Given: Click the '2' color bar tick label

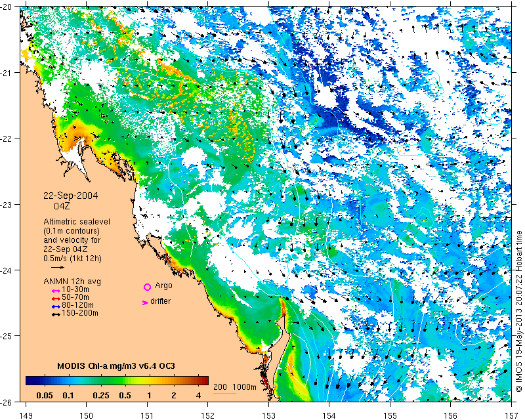Looking at the screenshot, I should pyautogui.click(x=174, y=396).
